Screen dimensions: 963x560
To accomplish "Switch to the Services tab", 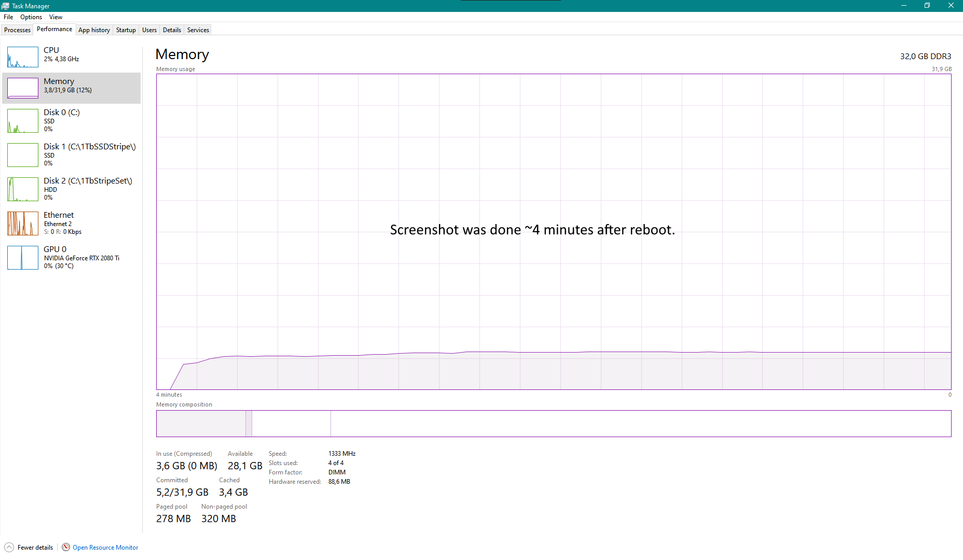I will (198, 30).
